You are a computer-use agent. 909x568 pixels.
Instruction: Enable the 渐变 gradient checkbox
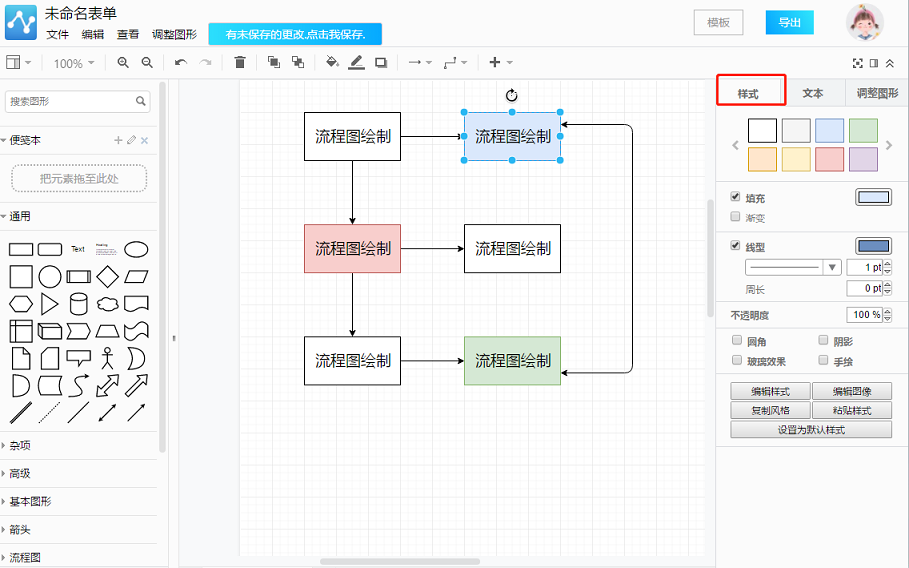pos(736,217)
